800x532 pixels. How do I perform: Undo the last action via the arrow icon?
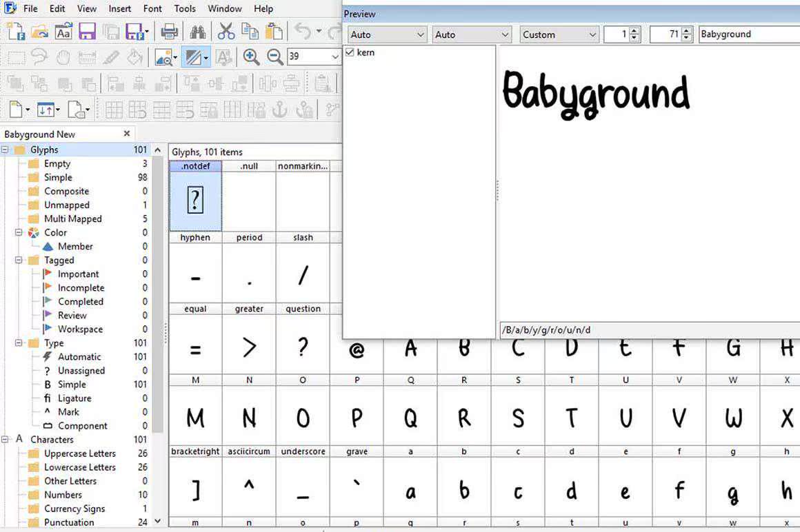303,32
